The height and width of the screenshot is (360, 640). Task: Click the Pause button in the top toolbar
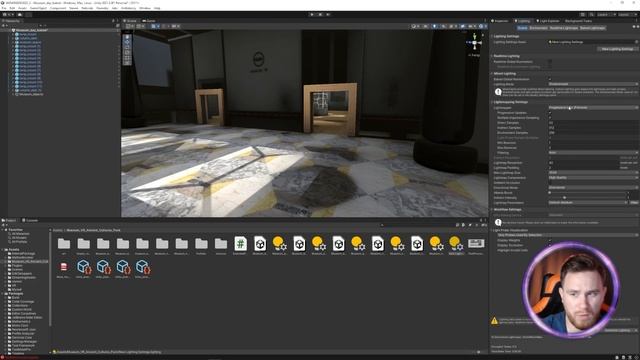pos(320,14)
